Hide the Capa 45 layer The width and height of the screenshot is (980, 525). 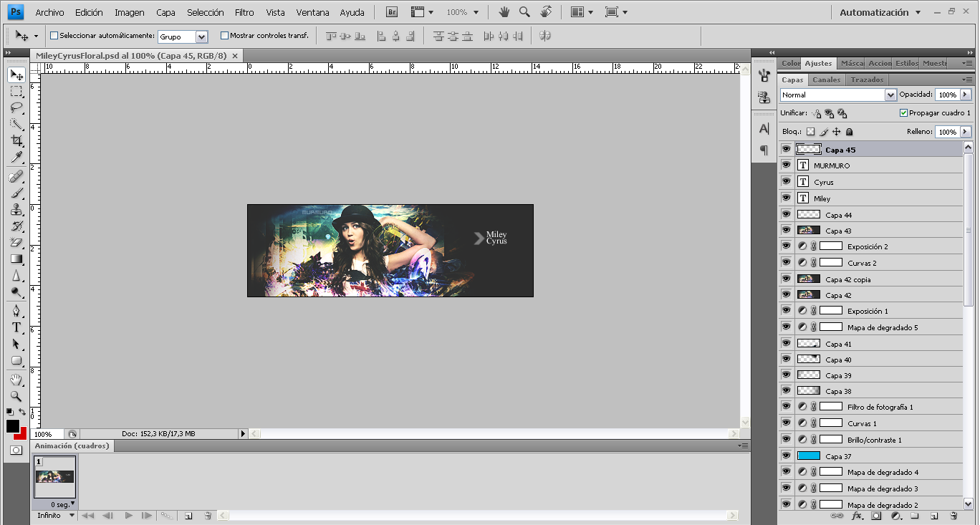click(x=786, y=149)
